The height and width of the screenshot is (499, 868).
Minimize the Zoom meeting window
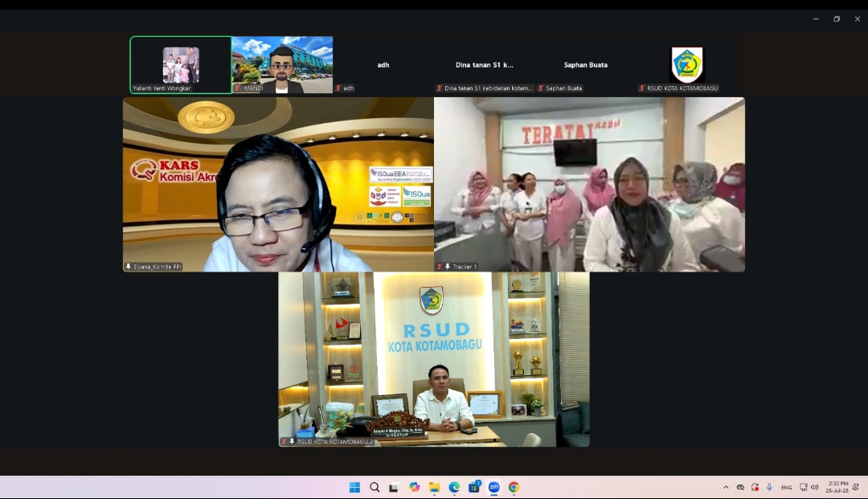coord(816,18)
